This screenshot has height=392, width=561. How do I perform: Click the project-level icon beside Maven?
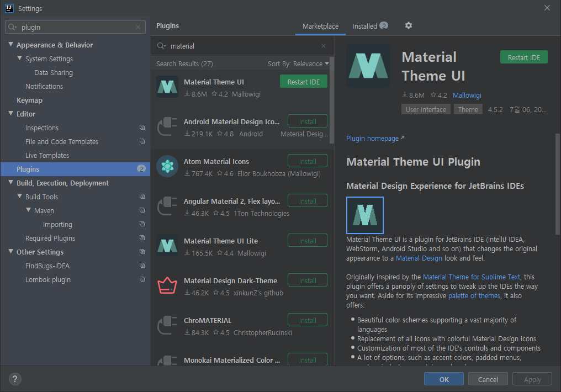[142, 210]
